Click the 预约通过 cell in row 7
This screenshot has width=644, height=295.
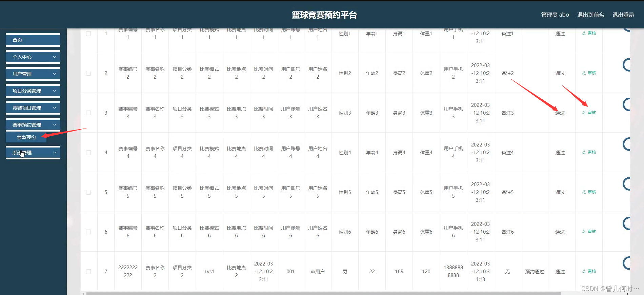coord(535,272)
